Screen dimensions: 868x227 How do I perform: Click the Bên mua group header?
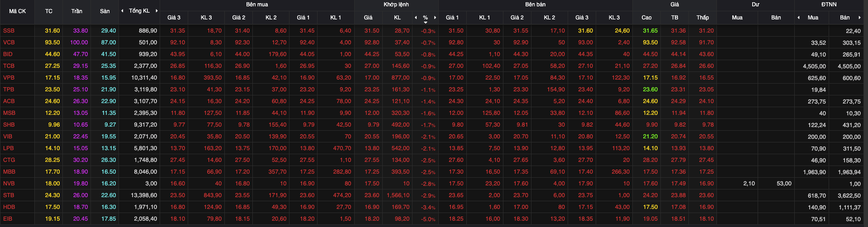coord(257,5)
